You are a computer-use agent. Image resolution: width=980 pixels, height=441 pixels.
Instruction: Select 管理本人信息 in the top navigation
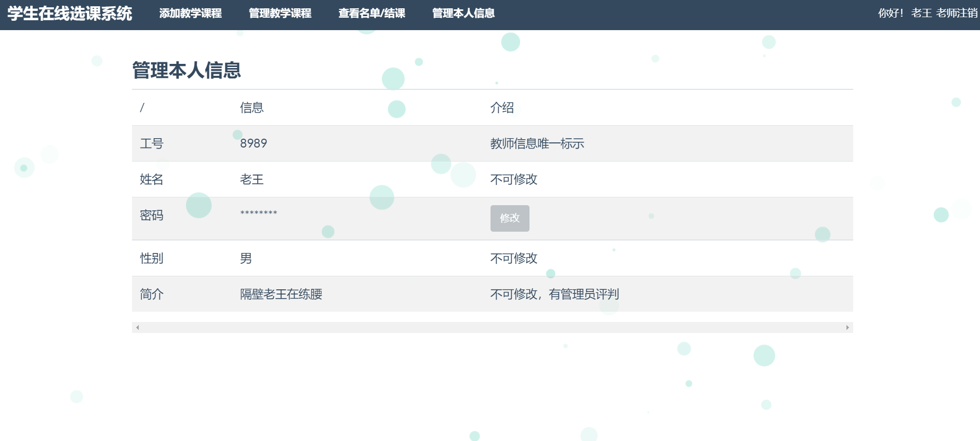click(463, 14)
